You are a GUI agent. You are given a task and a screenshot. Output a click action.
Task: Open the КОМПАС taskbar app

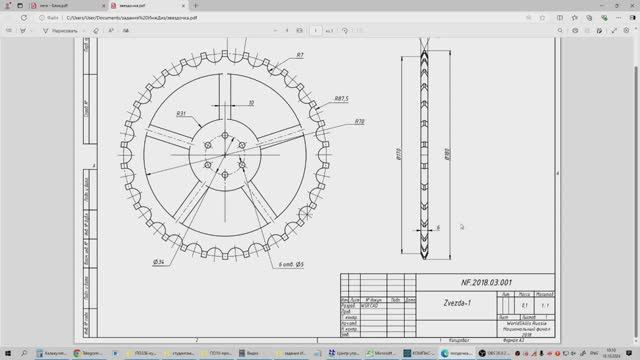(x=419, y=353)
